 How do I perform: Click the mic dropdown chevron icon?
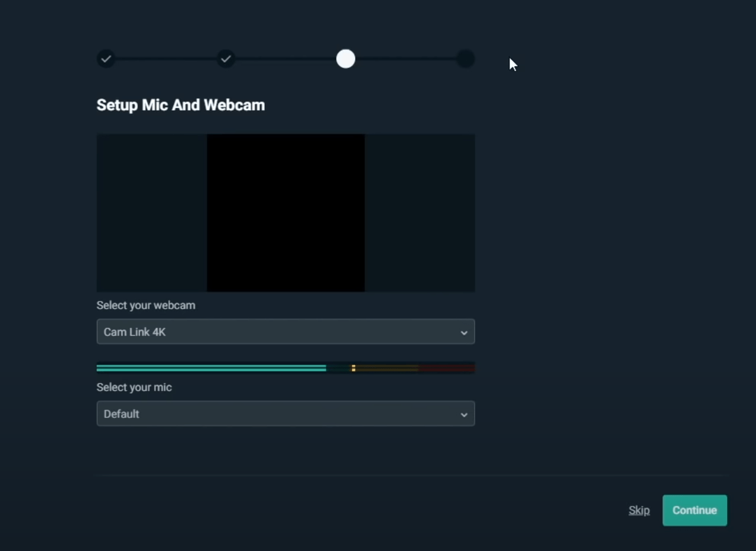pos(464,414)
